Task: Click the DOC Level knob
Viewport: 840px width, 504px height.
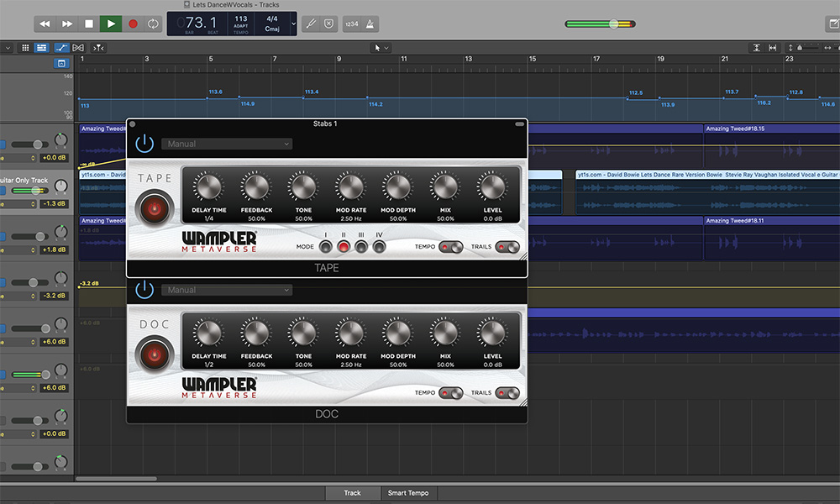Action: pyautogui.click(x=492, y=333)
